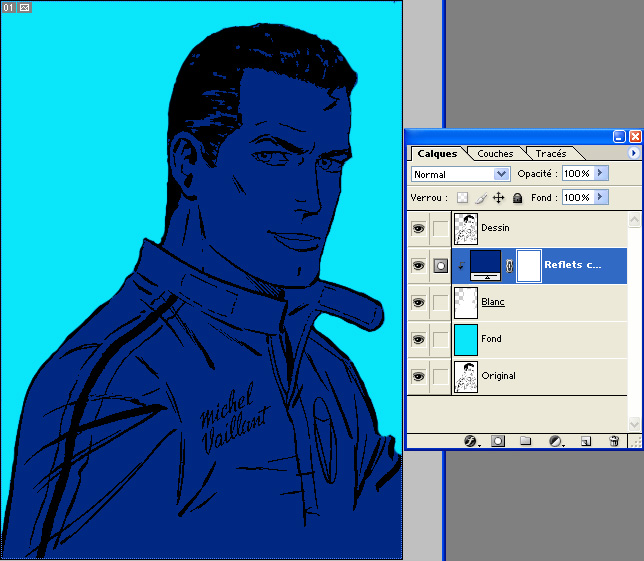Add a layer mask from the panel's bottom bar
This screenshot has height=561, width=644.
(x=498, y=441)
